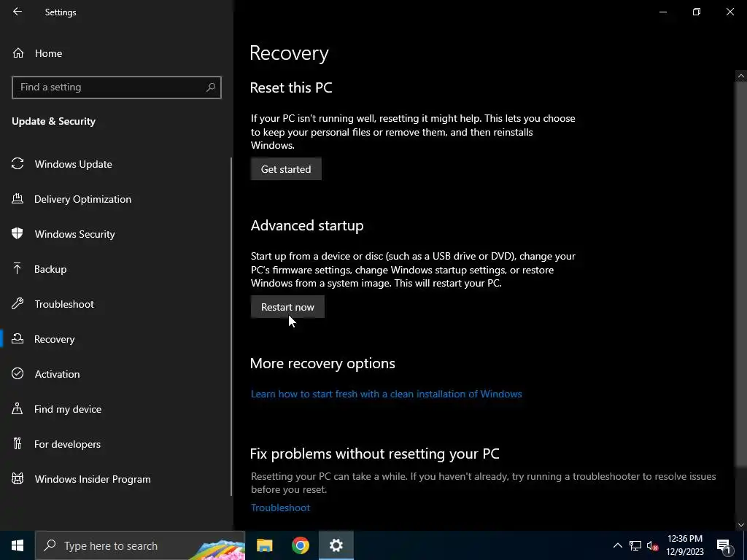Screen dimensions: 747x560
Task: Click the Delivery Optimization icon
Action: (18, 198)
